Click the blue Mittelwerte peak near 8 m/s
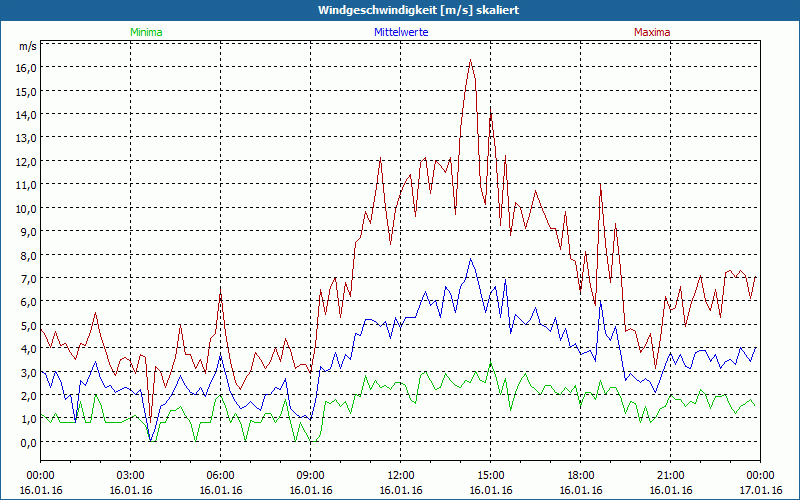Viewport: 800px width, 500px height. coord(470,258)
